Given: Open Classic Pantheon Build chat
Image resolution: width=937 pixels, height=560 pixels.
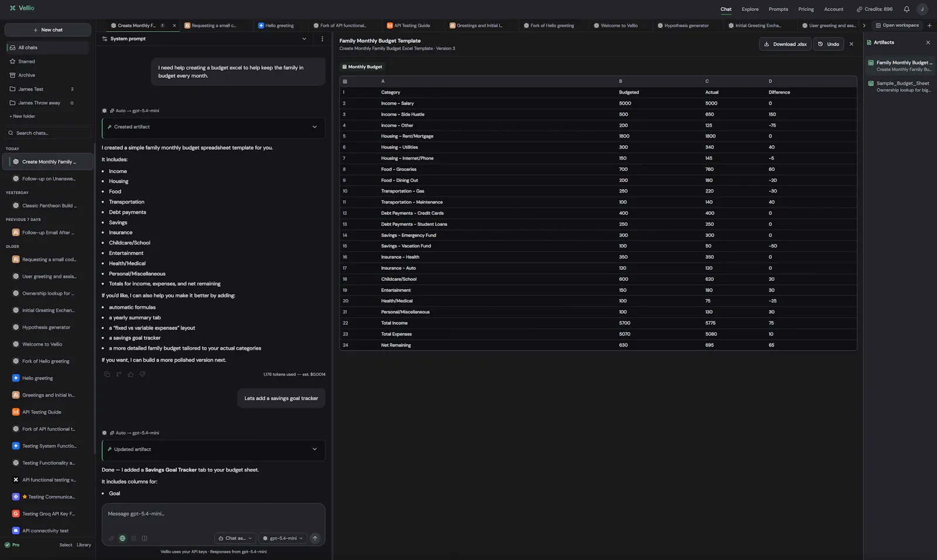Looking at the screenshot, I should [x=47, y=206].
